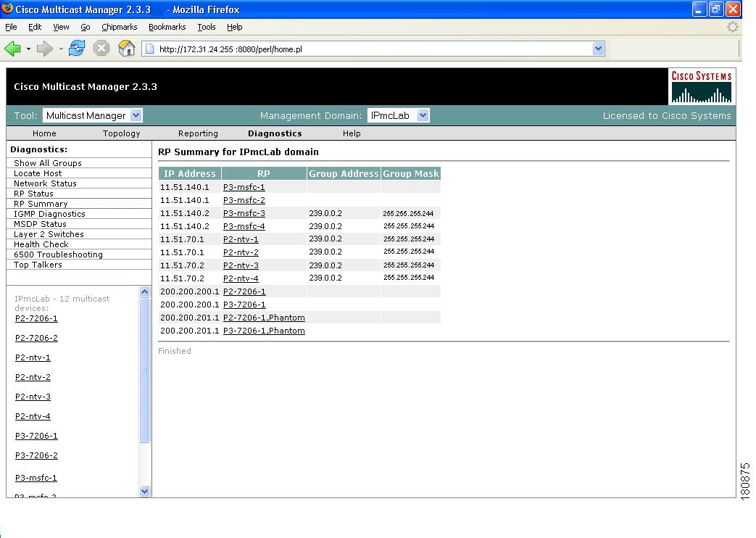Click the device list scrollbar thumb
Viewport: 756px width, 538px height.
coord(145,370)
